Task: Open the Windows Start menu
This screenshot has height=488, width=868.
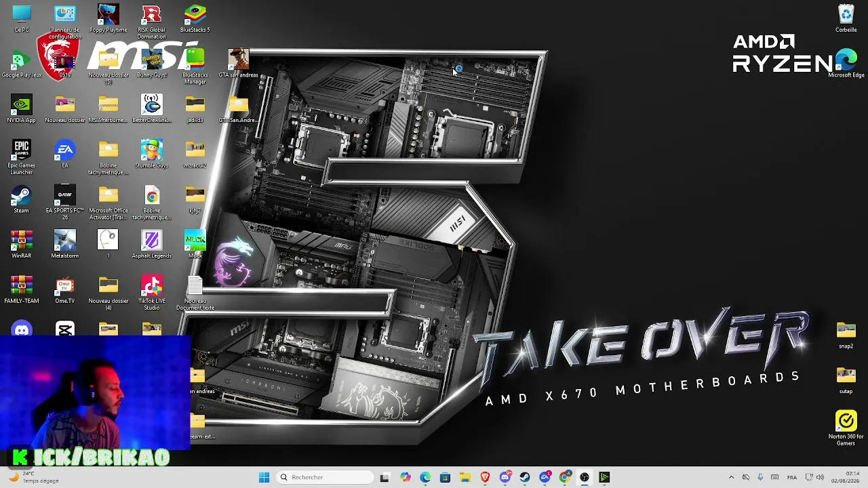Action: tap(264, 477)
